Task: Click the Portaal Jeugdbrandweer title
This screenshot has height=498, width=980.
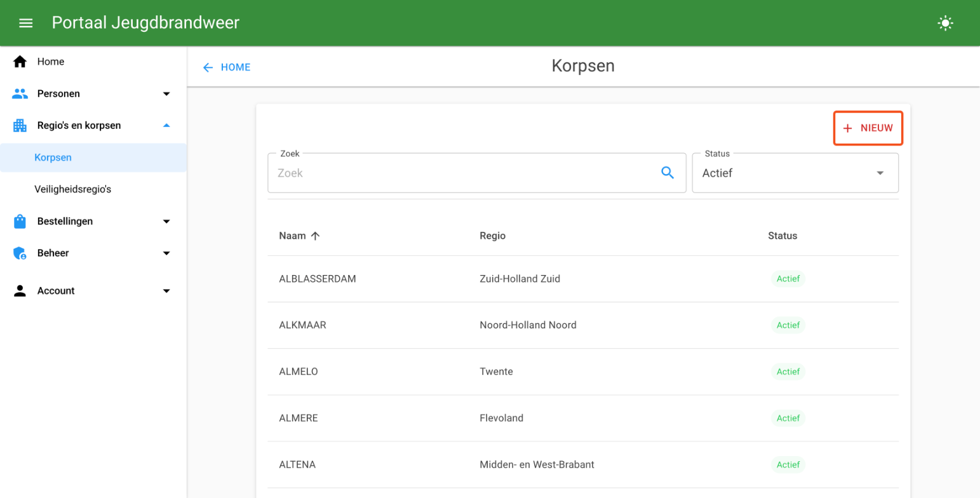Action: (145, 23)
